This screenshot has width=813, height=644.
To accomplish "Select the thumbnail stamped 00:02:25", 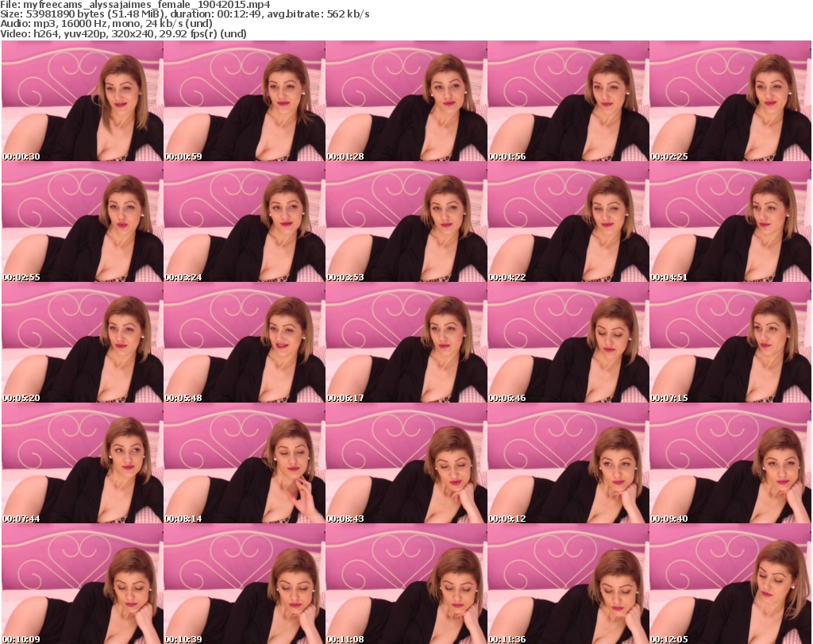I will click(730, 101).
